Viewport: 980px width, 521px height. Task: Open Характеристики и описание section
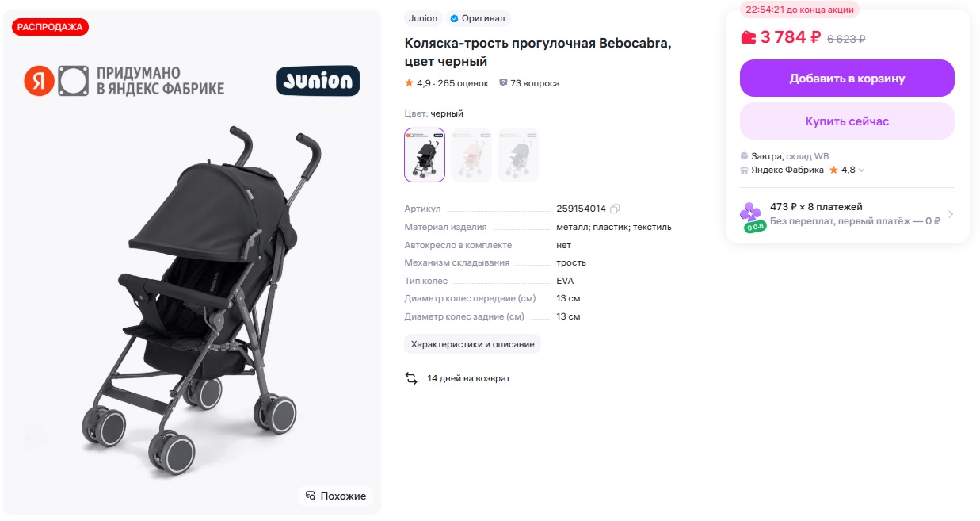point(473,344)
